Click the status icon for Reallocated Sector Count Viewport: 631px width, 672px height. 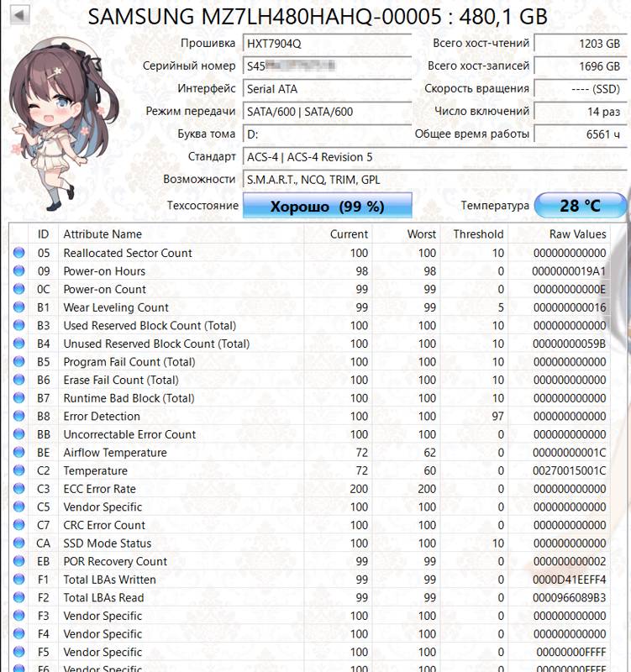(x=19, y=253)
